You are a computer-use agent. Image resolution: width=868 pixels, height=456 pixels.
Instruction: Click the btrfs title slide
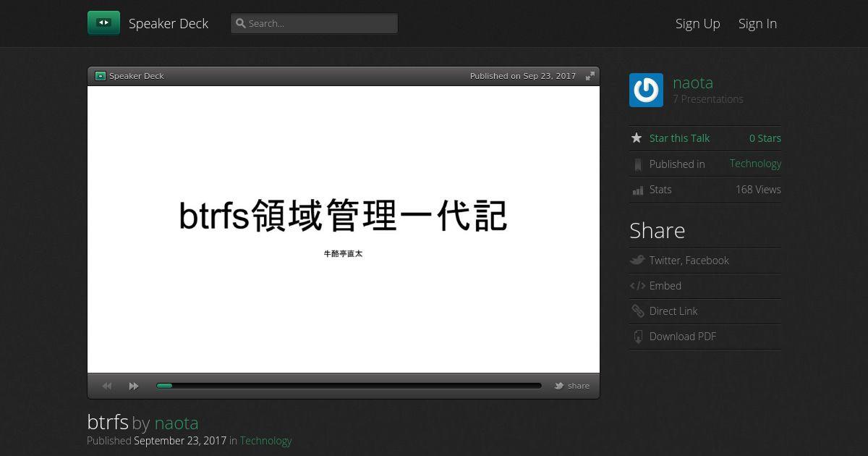tap(344, 229)
